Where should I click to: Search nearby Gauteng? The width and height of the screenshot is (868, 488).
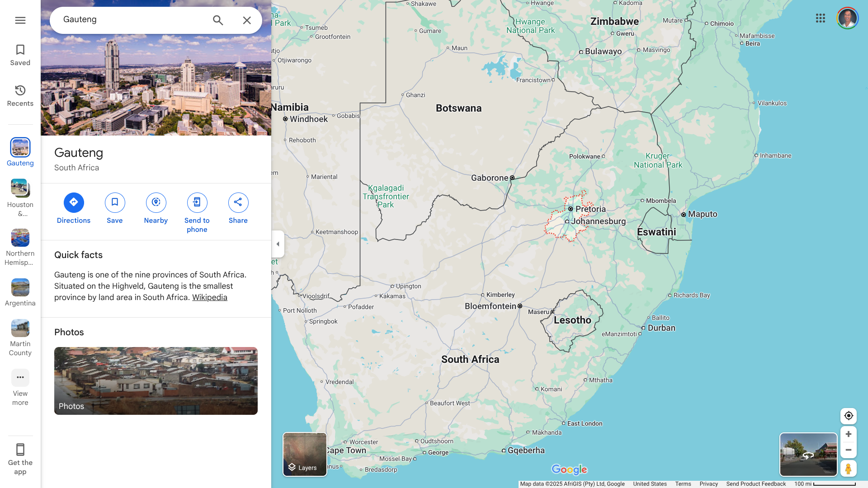(x=156, y=203)
